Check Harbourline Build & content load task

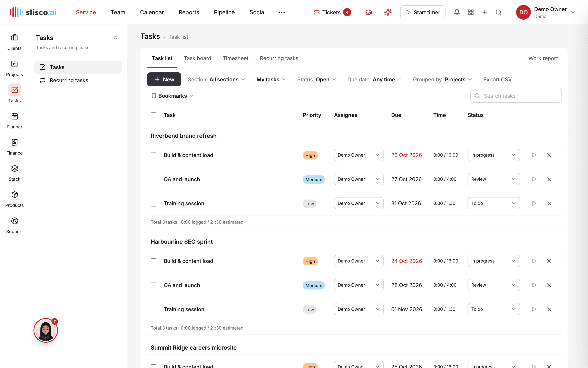(154, 261)
